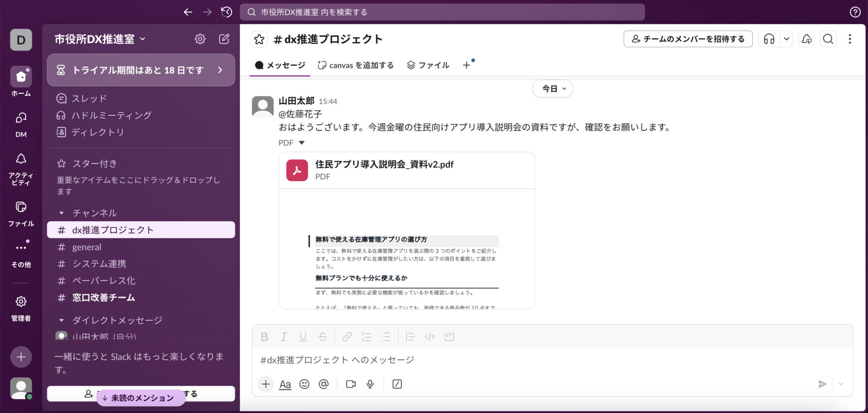Click the workspace search bar
Viewport: 868px width, 413px height.
(442, 12)
